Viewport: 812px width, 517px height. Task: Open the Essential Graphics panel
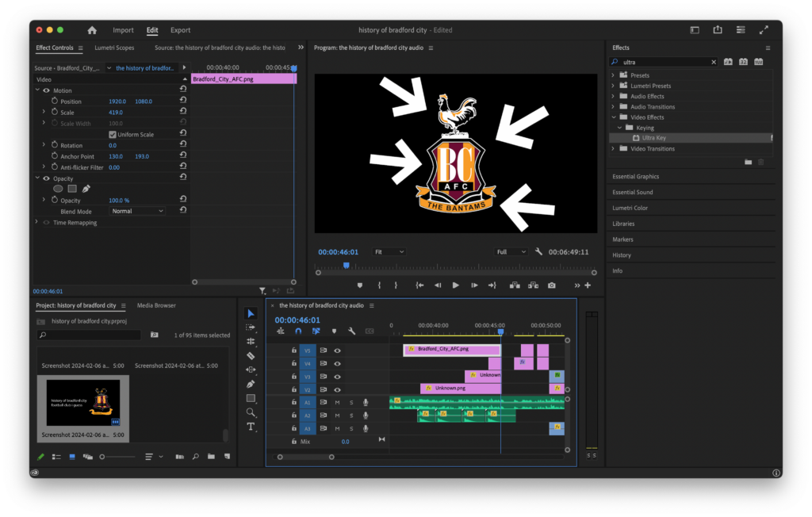tap(636, 177)
